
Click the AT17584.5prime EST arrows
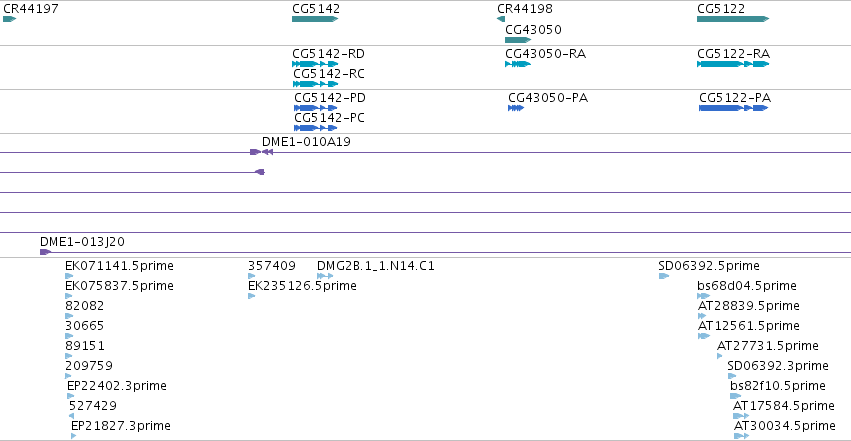point(741,416)
